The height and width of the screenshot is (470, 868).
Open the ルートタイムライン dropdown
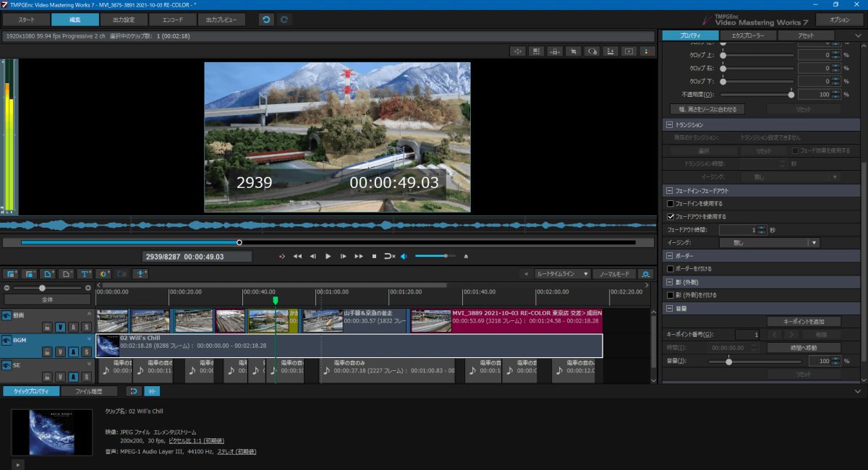pyautogui.click(x=562, y=274)
